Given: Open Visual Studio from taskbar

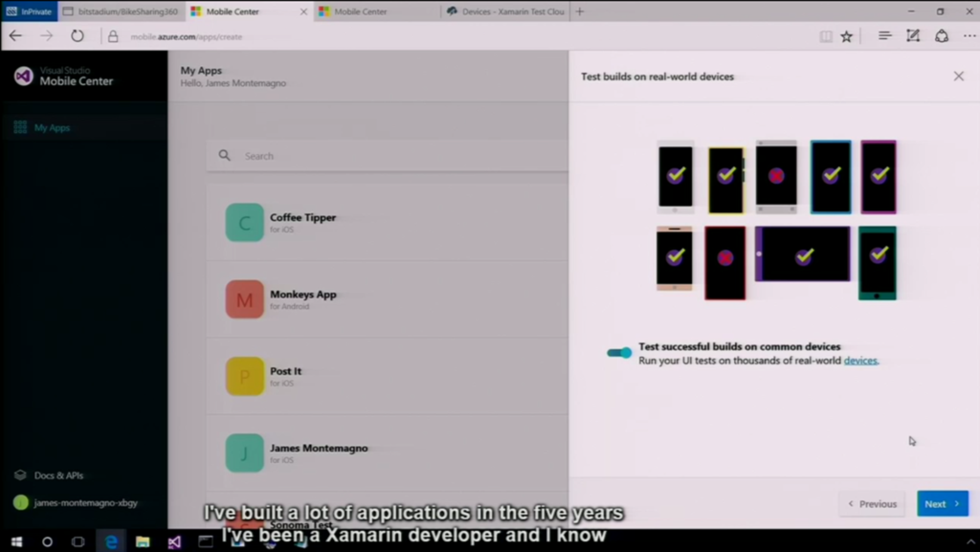Looking at the screenshot, I should tap(174, 541).
